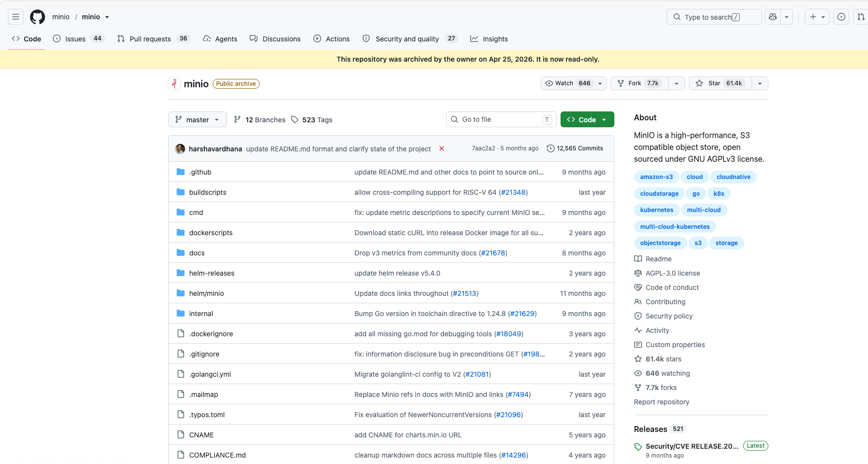Click the minio repository avatar logo
The image size is (868, 464).
click(174, 84)
